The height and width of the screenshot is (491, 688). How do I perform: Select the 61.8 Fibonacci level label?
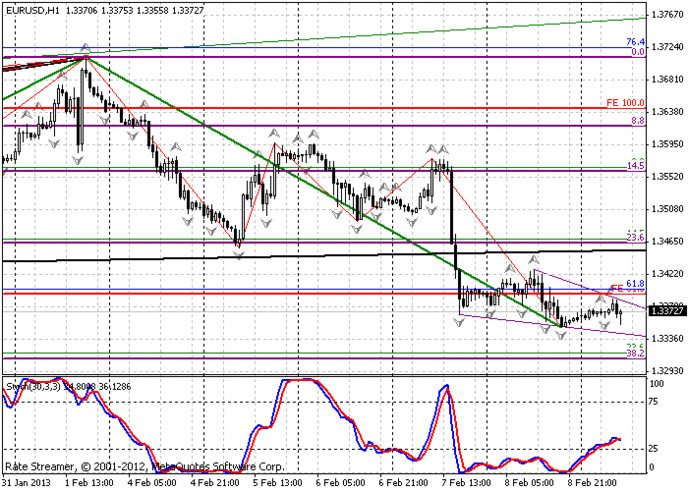tap(634, 284)
